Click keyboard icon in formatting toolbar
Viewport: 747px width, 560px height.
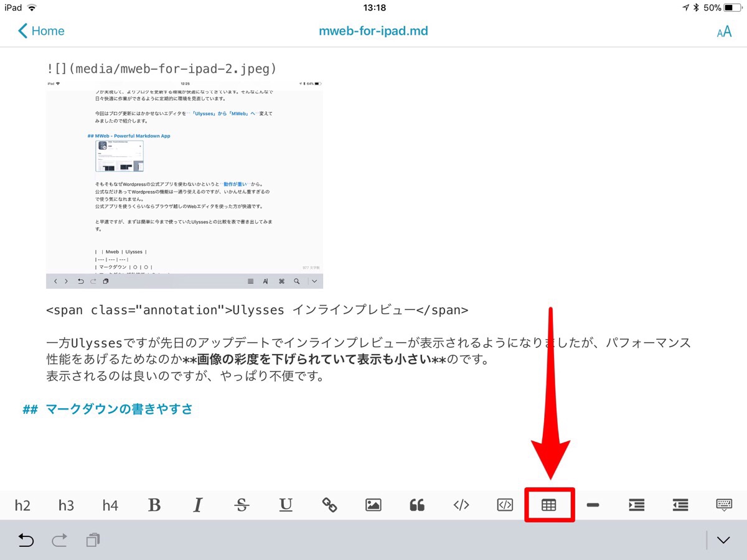(x=724, y=505)
